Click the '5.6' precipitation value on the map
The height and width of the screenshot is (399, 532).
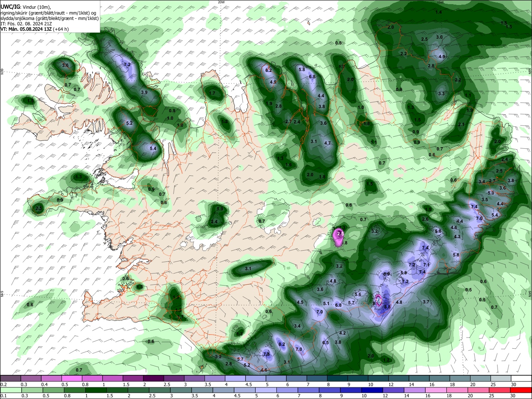[358, 294]
